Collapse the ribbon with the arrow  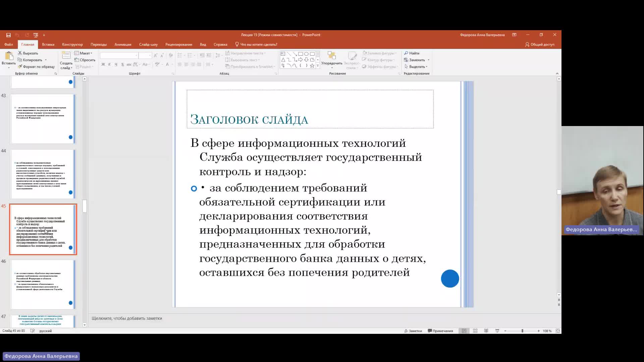point(557,73)
